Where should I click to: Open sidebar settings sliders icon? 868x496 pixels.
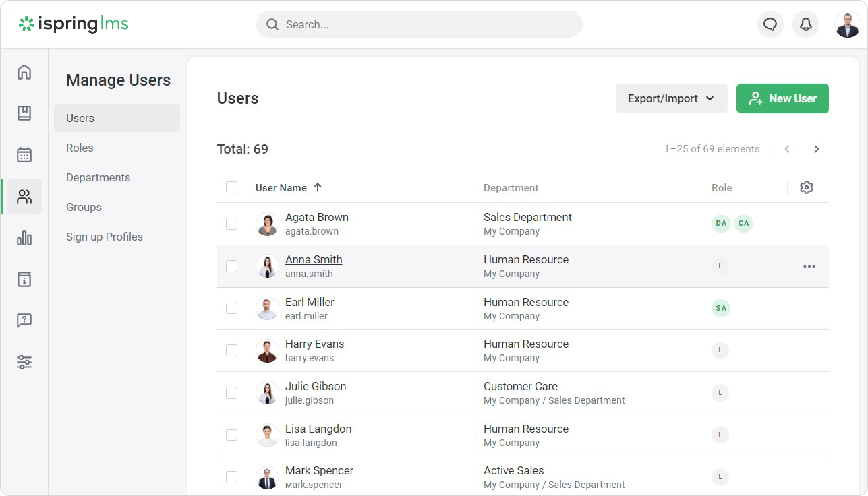click(x=24, y=362)
